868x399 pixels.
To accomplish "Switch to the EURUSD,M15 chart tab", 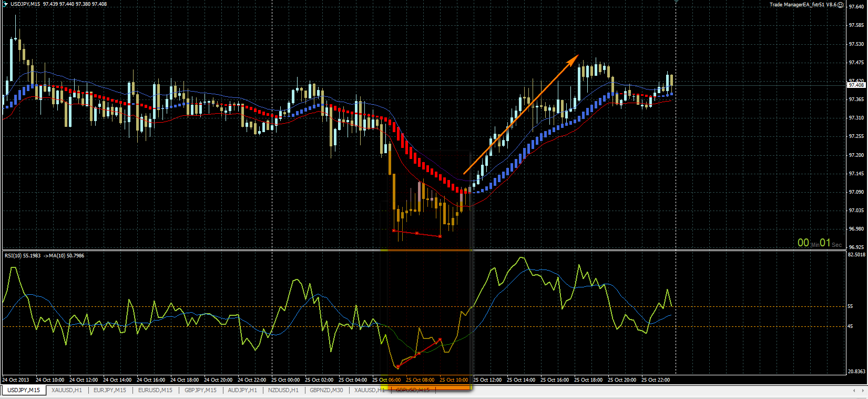I will pyautogui.click(x=155, y=390).
